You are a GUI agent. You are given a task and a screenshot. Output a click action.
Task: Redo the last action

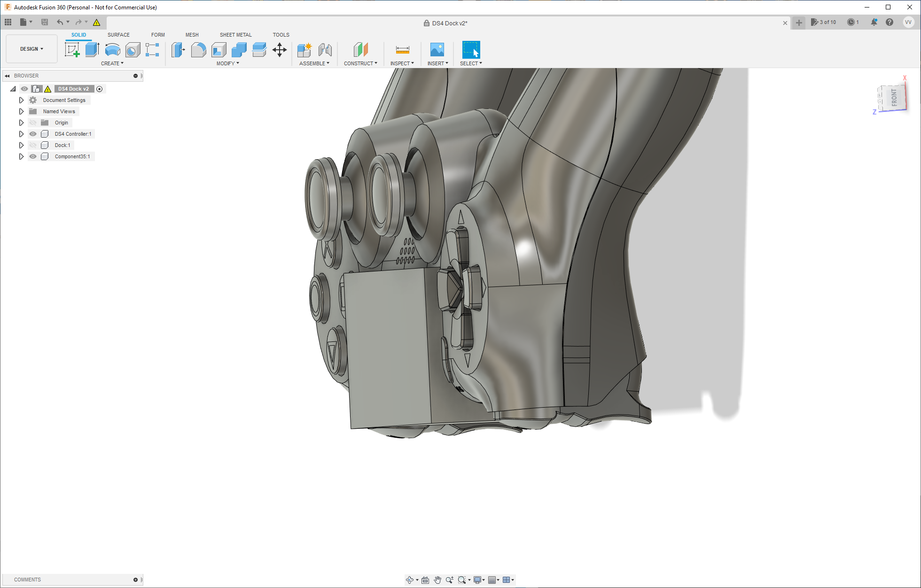[78, 22]
